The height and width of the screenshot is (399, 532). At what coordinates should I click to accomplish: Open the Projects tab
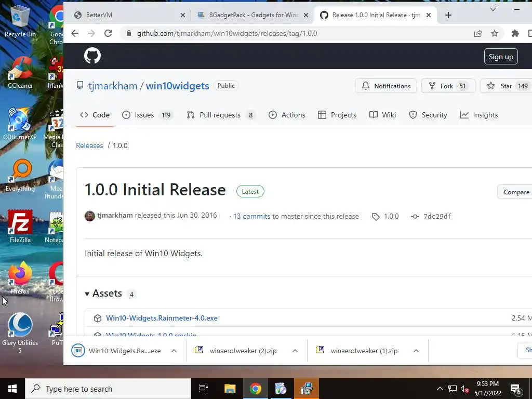coord(337,115)
